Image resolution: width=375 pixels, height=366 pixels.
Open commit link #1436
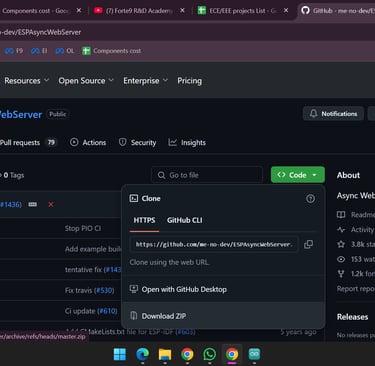point(11,204)
